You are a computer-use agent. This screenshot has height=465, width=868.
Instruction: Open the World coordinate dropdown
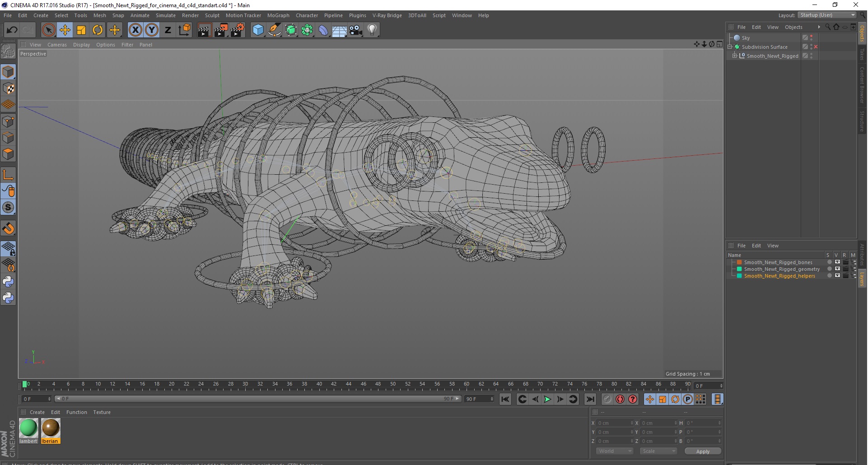(x=615, y=451)
